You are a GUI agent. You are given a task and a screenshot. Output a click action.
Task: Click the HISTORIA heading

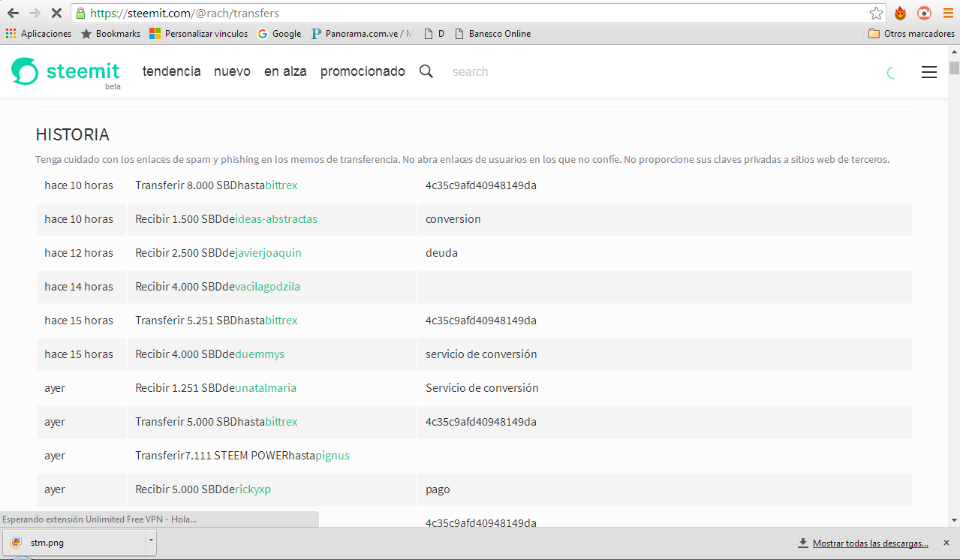73,135
